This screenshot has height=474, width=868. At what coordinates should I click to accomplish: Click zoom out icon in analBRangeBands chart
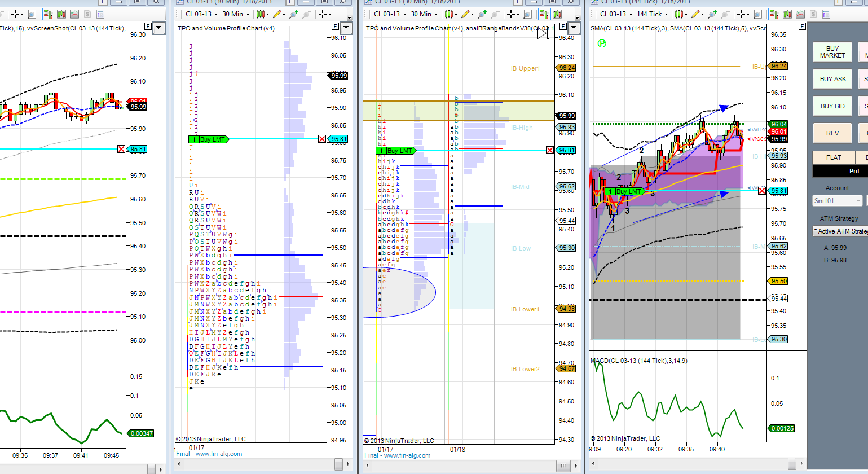[x=495, y=14]
